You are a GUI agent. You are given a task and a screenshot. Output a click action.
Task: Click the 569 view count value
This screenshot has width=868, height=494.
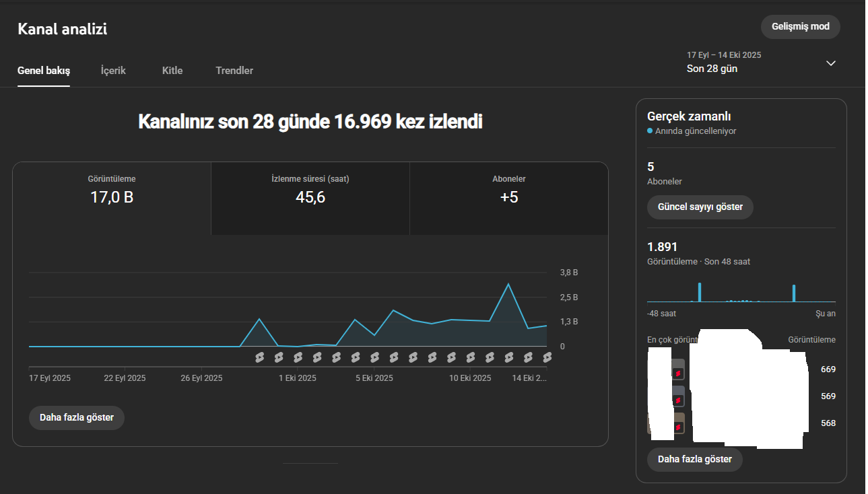828,396
